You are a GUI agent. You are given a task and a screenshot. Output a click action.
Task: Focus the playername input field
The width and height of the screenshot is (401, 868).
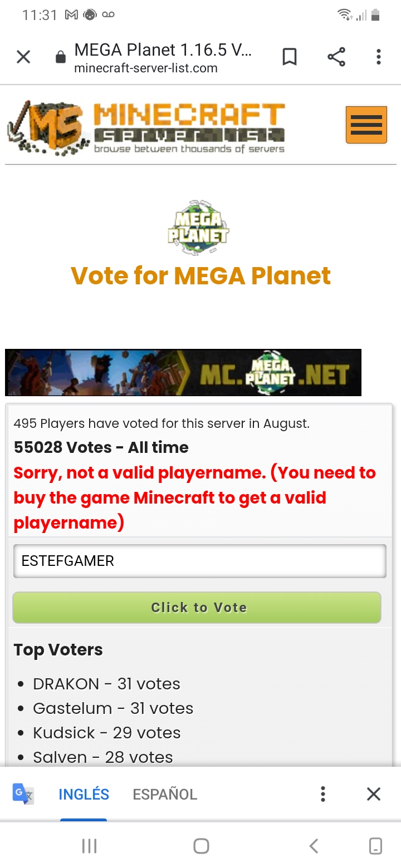(199, 561)
